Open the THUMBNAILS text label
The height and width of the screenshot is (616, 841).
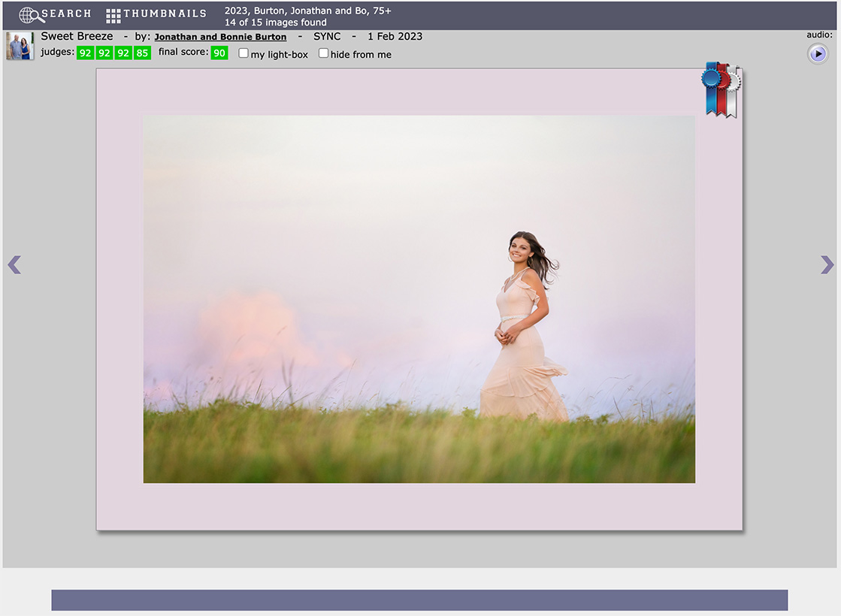pyautogui.click(x=165, y=14)
